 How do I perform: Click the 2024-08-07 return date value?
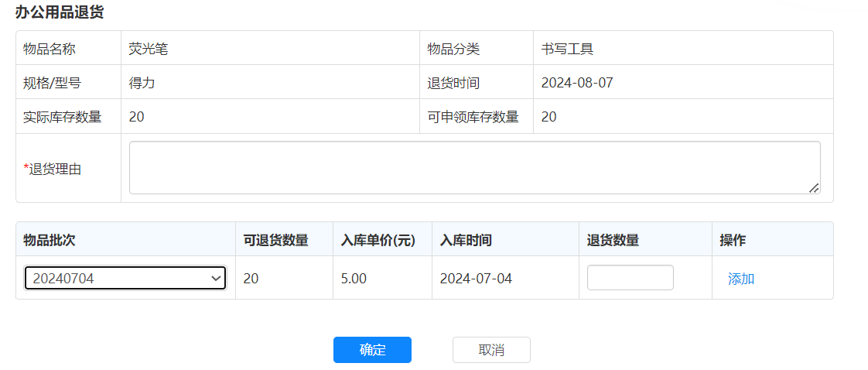tap(576, 83)
